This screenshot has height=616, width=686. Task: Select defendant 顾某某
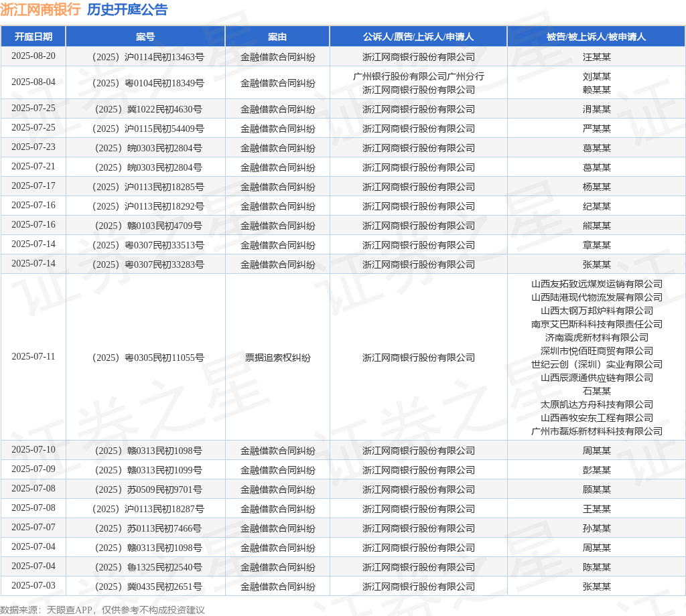(x=596, y=489)
